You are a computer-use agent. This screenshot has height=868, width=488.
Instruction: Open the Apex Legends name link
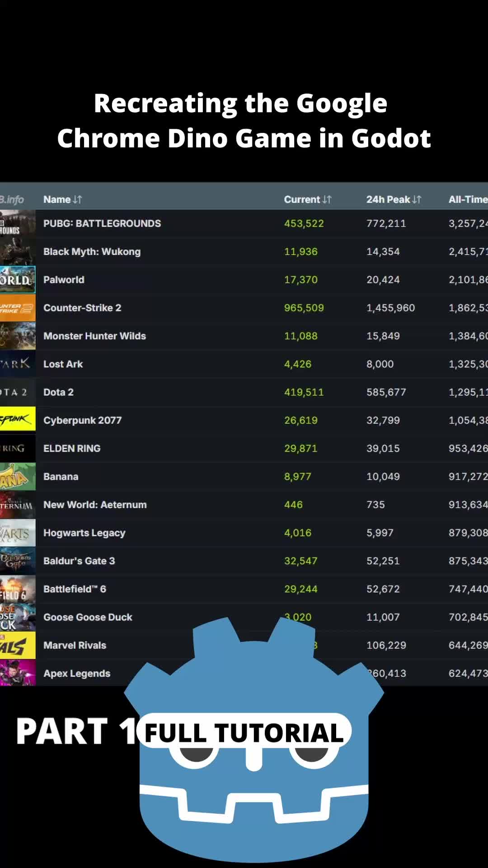[x=77, y=674]
